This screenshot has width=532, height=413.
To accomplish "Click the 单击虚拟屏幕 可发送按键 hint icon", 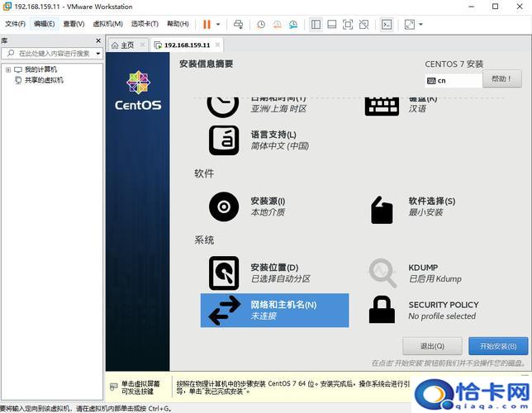I will pyautogui.click(x=114, y=387).
